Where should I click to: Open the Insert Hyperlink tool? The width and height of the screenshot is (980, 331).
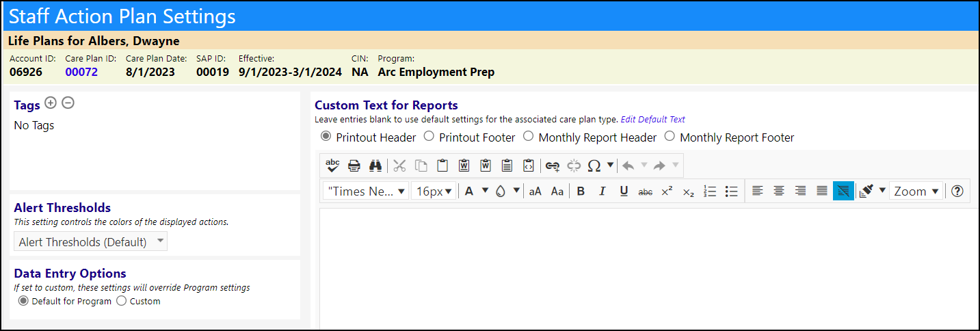tap(553, 165)
